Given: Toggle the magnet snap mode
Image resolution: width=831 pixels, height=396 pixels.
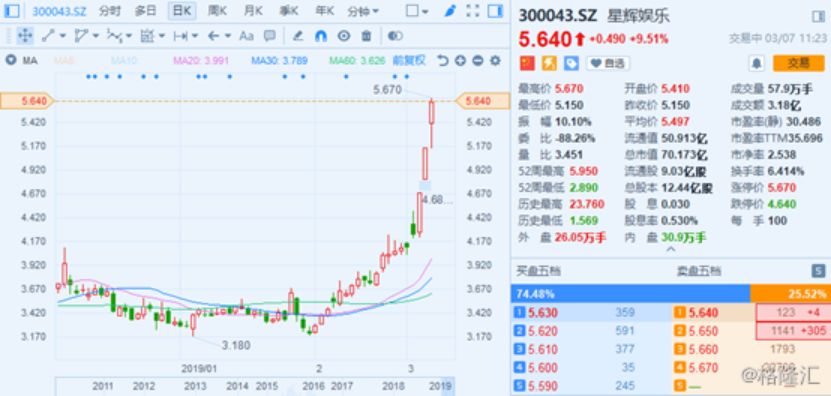Looking at the screenshot, I should 321,36.
